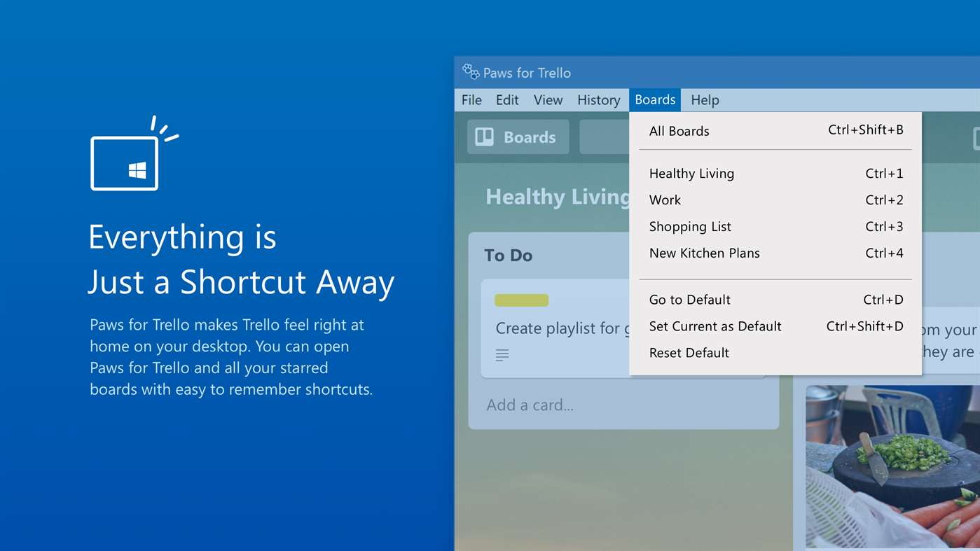Choose All Boards from the menu

[x=775, y=131]
